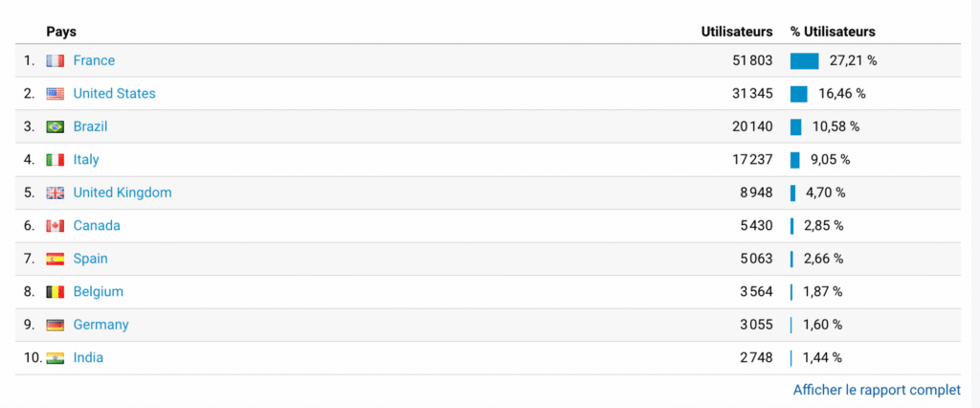
Task: Click Afficher le rapport complet
Action: tap(877, 390)
